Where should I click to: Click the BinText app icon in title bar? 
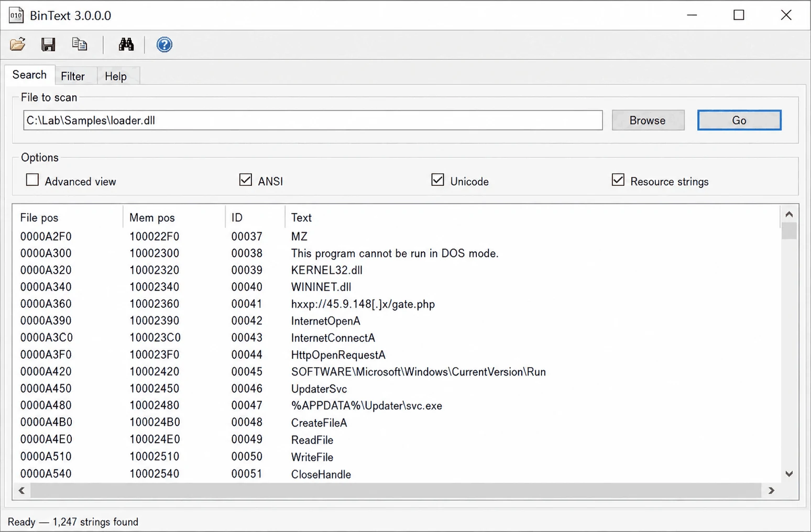(16, 15)
